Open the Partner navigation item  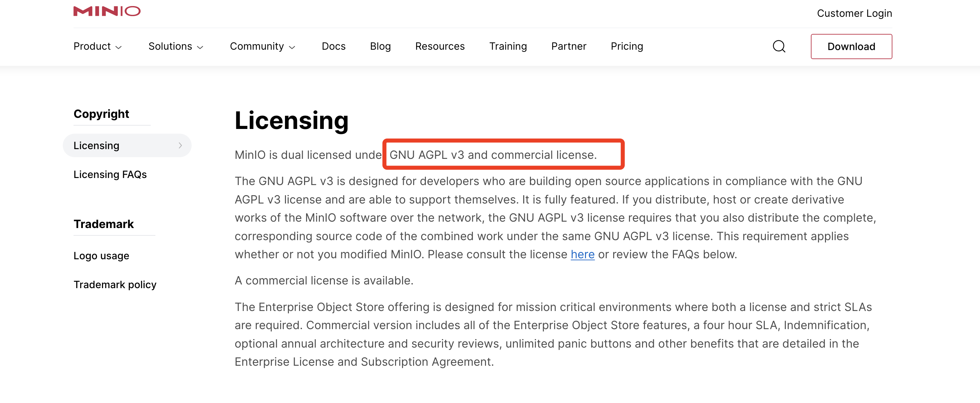(569, 46)
